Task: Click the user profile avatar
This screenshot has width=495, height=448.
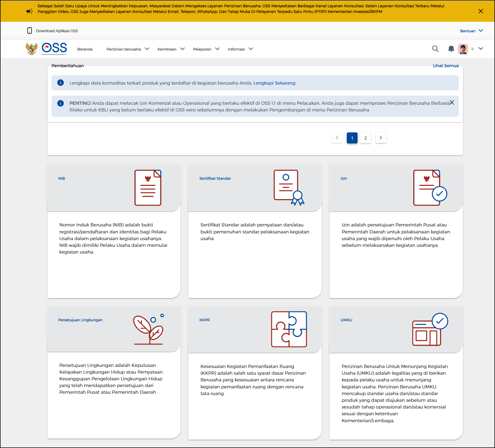Action: tap(463, 49)
